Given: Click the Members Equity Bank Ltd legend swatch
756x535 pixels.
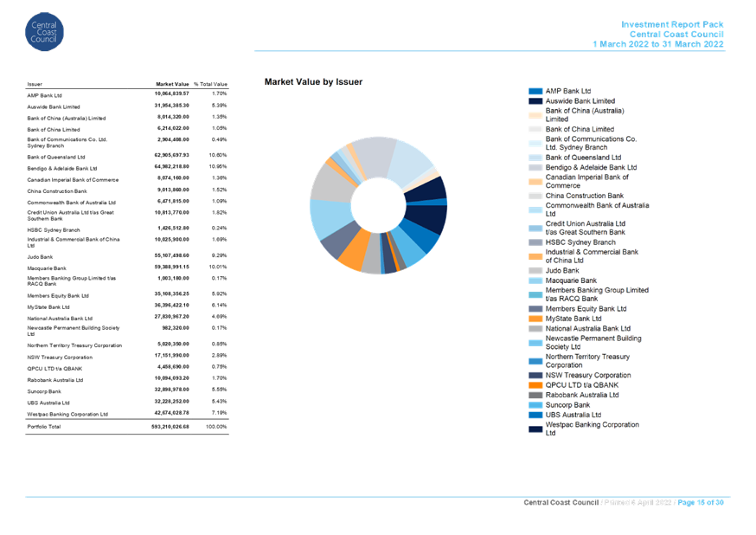Looking at the screenshot, I should [535, 309].
